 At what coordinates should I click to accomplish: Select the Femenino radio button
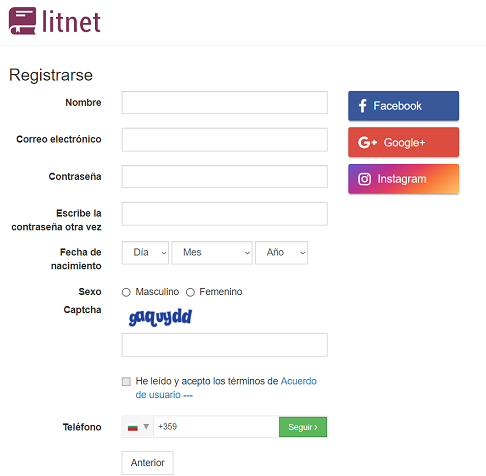point(190,292)
